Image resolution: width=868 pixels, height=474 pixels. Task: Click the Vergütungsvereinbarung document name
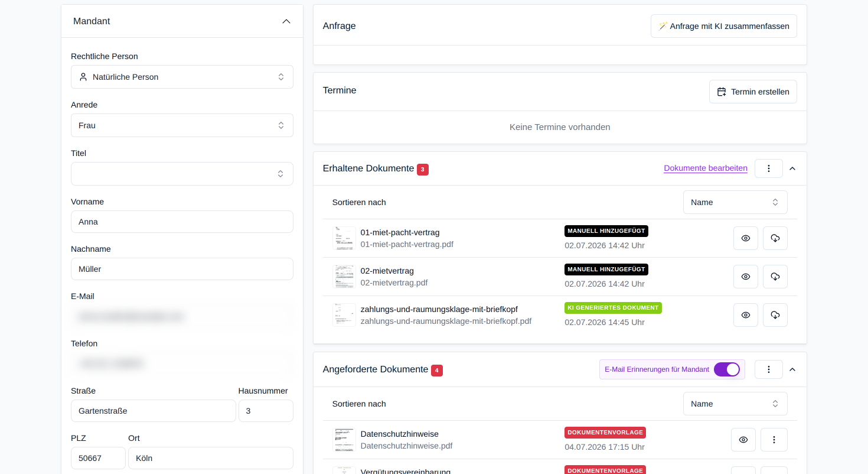coord(406,471)
